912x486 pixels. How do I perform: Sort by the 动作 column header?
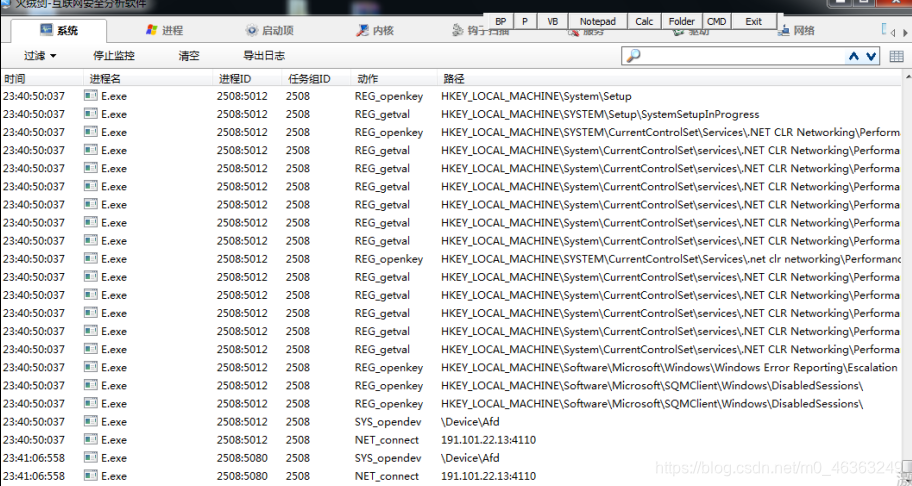point(394,78)
